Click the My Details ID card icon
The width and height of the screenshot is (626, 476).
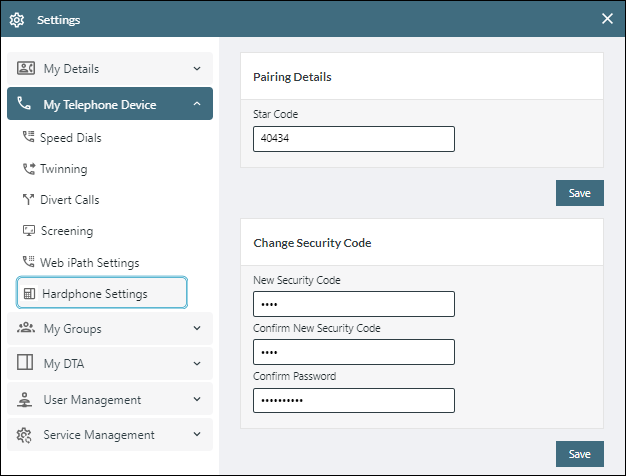click(x=26, y=69)
